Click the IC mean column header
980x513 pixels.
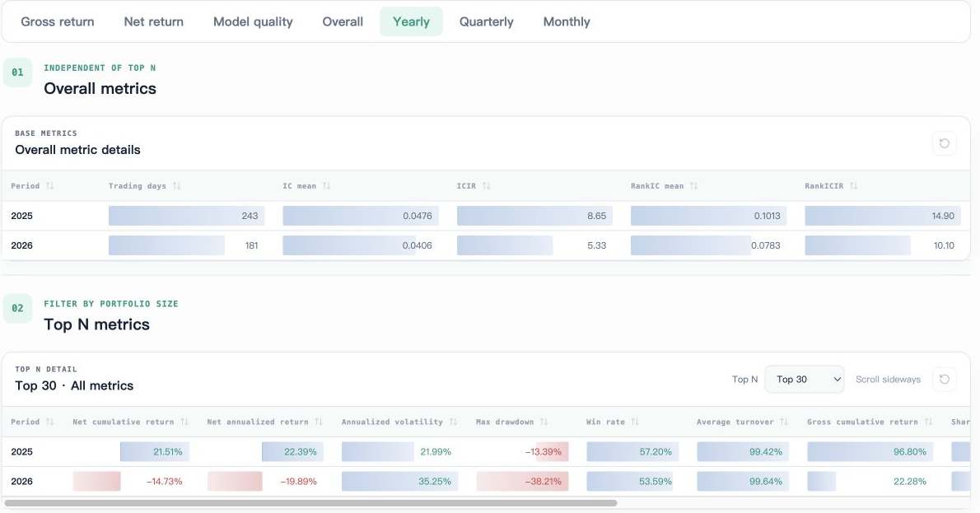click(300, 186)
